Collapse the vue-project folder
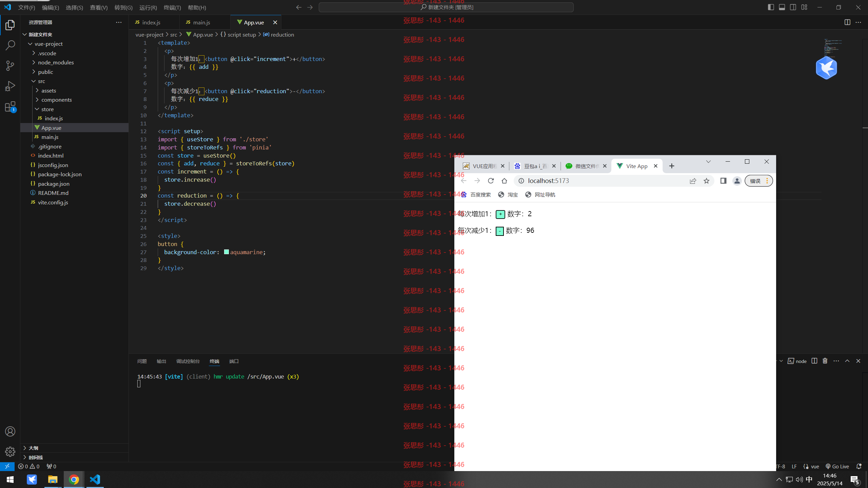 pos(75,44)
